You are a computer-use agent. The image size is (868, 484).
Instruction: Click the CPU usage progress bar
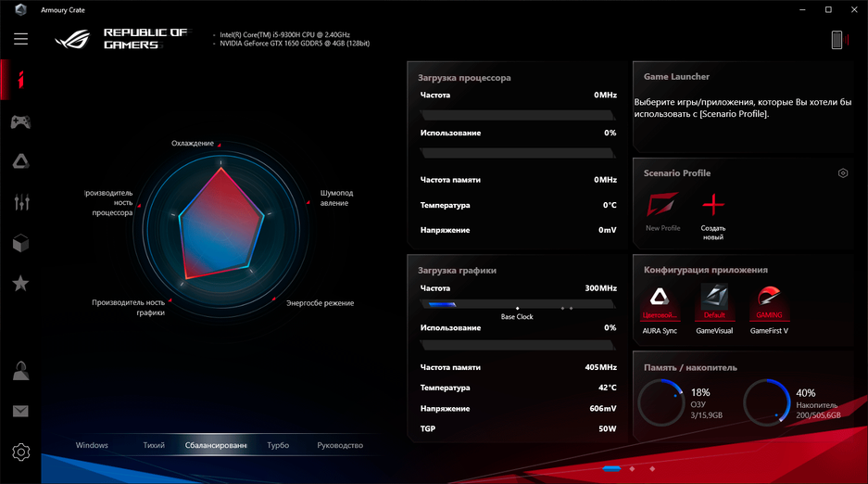(x=518, y=153)
